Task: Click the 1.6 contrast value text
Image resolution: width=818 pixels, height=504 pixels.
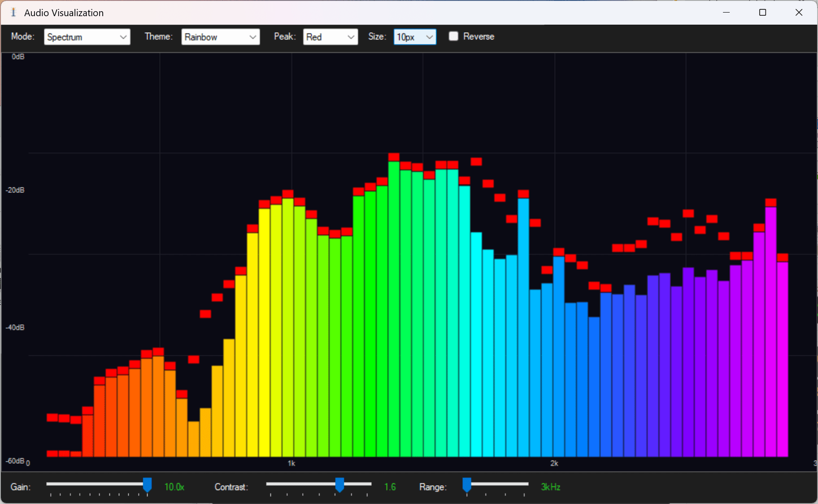Action: tap(390, 487)
